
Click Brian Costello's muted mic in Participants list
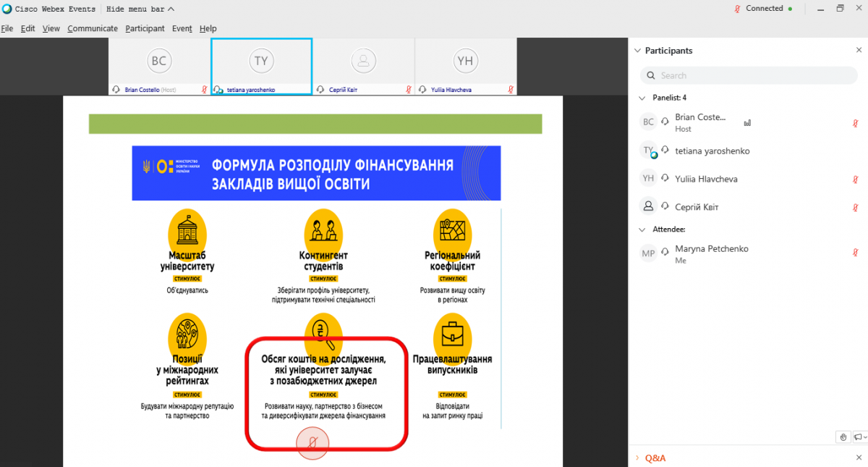click(x=856, y=123)
